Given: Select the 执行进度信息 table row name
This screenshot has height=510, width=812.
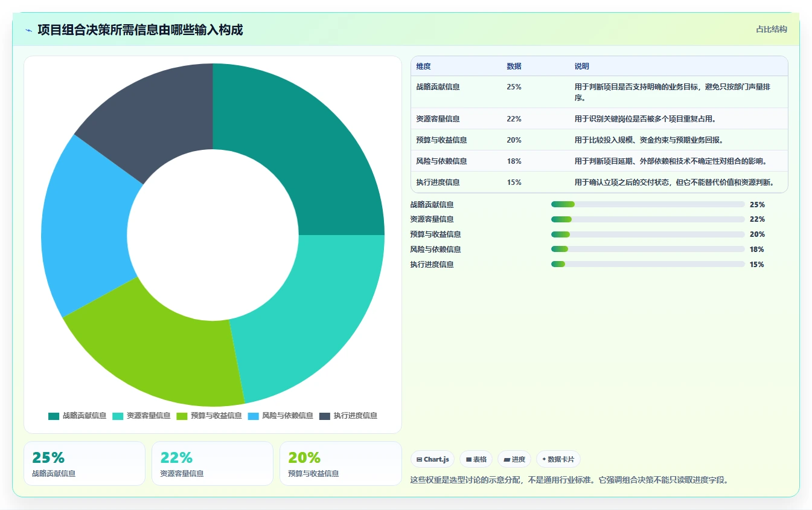Looking at the screenshot, I should click(x=438, y=182).
